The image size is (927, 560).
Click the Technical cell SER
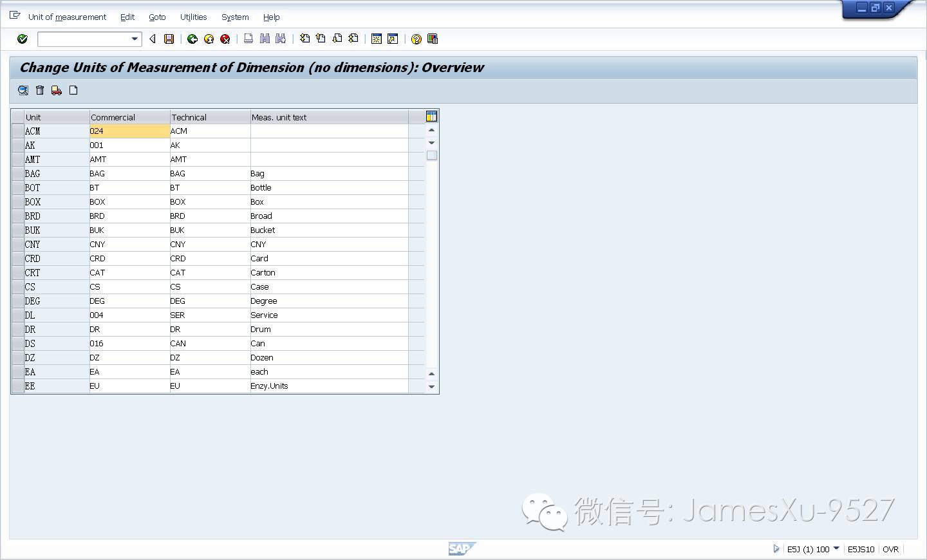[x=210, y=315]
